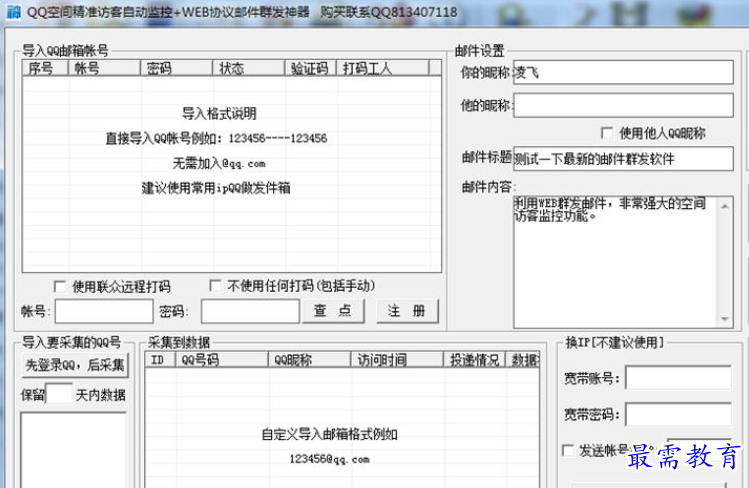
Task: Click the QQ昵称 column header
Action: (310, 360)
